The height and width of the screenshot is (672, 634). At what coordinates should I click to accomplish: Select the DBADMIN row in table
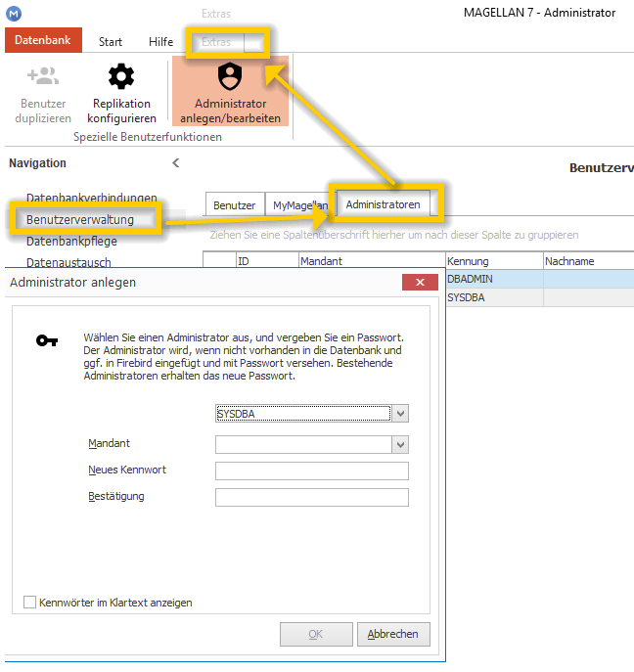pyautogui.click(x=540, y=279)
